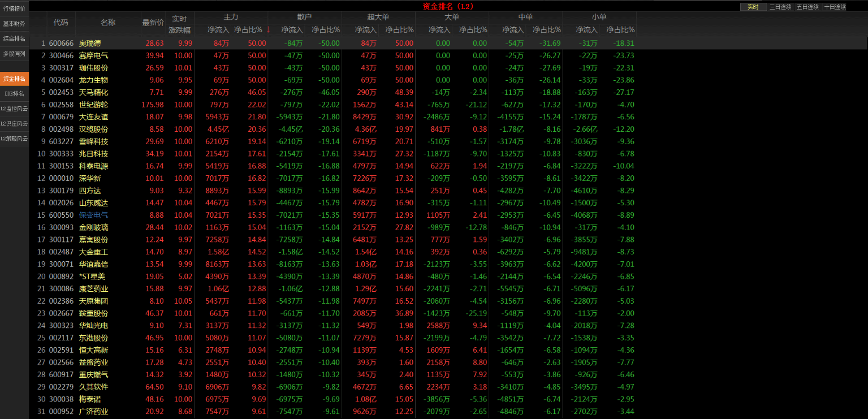Select the stock name 鞍重股份

94,313
